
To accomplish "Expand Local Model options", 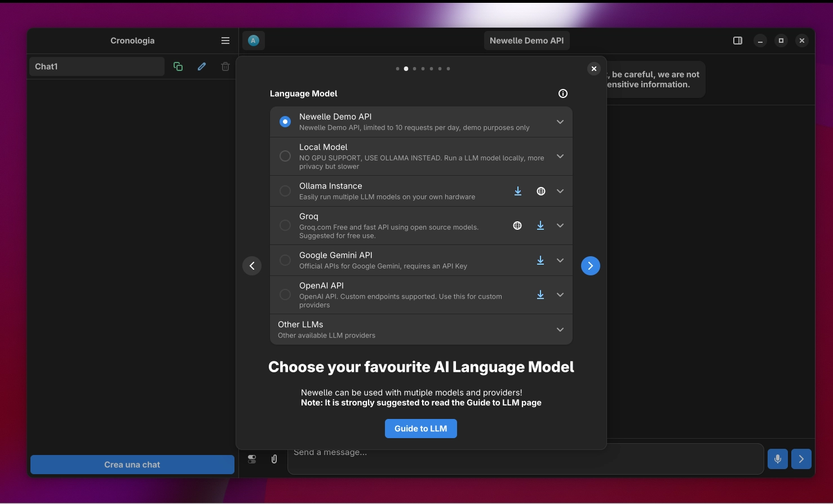I will click(x=560, y=157).
